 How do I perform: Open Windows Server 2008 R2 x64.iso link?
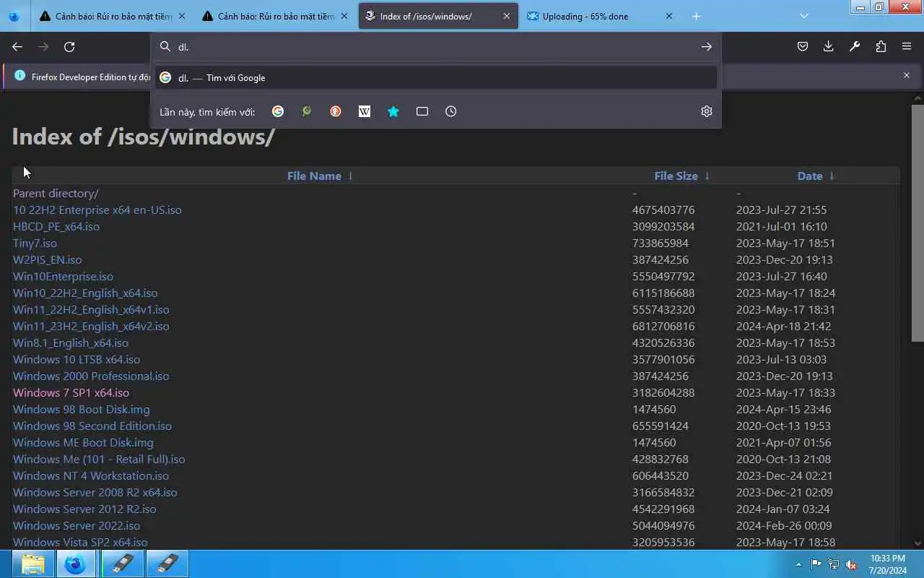tap(95, 493)
